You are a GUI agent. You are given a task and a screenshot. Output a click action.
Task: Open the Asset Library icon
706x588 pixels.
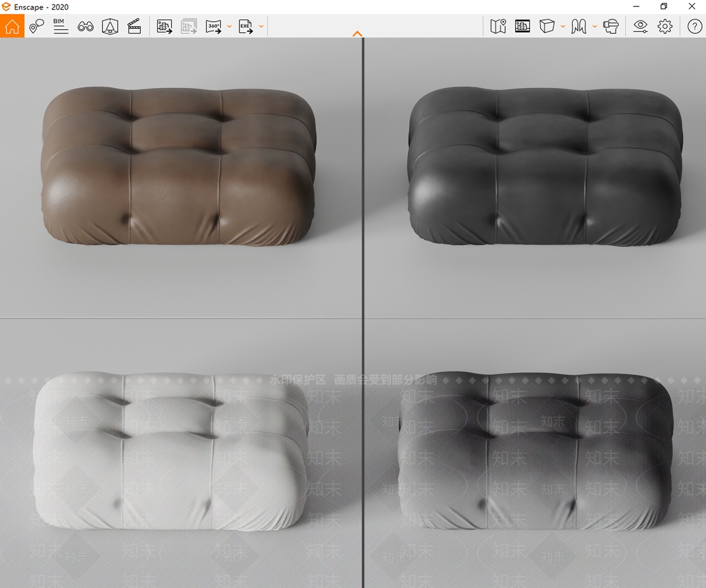click(522, 26)
